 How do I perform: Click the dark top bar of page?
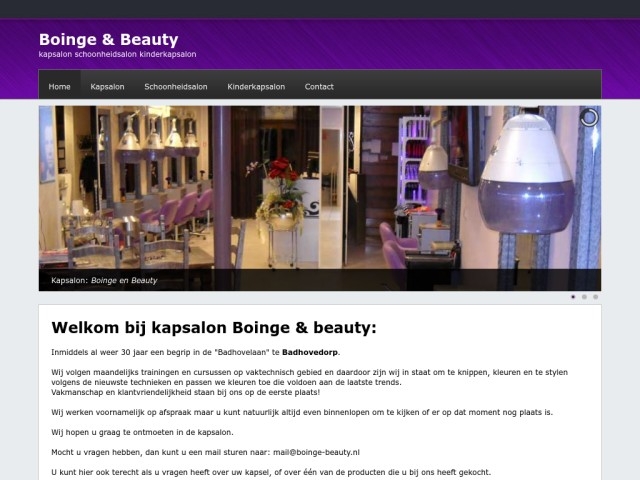[320, 9]
